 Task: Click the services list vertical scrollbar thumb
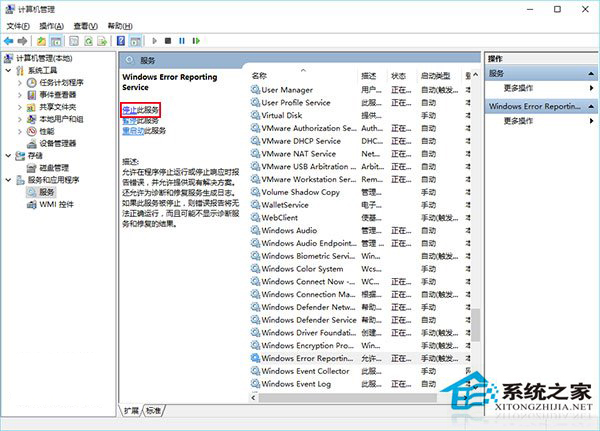point(475,325)
